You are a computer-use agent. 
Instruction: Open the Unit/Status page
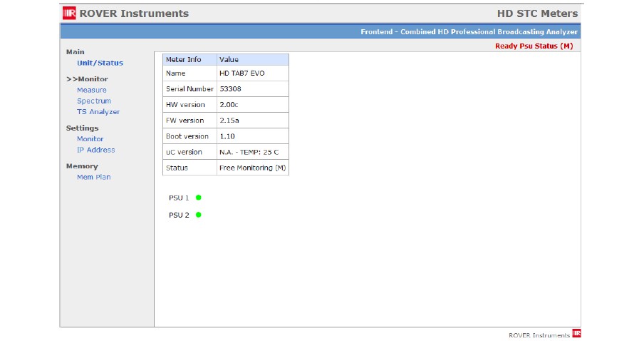[x=100, y=63]
